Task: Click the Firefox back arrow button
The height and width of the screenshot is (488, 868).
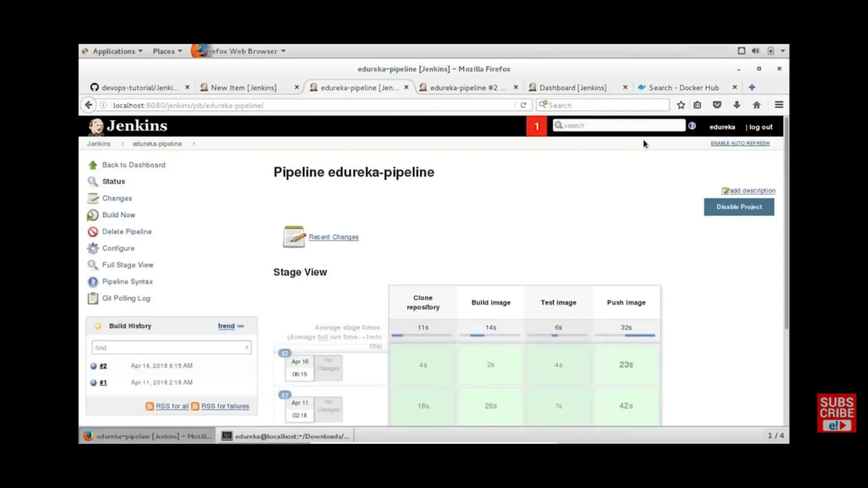Action: 88,105
